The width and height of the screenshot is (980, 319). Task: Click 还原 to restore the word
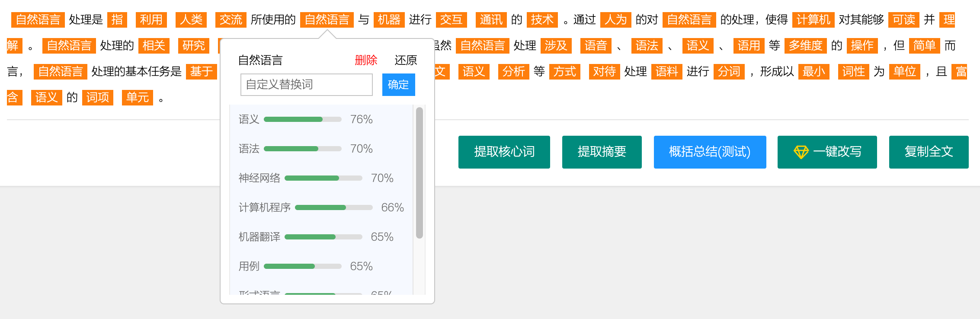[x=406, y=60]
